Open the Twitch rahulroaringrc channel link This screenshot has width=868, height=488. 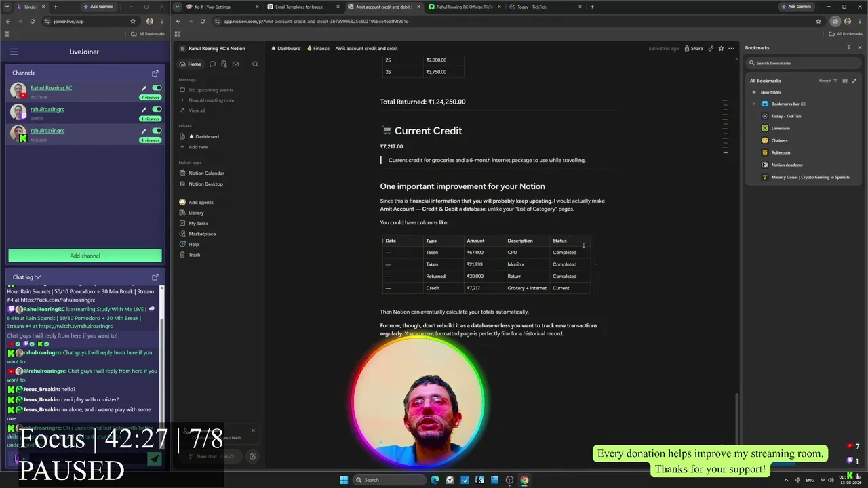click(47, 109)
